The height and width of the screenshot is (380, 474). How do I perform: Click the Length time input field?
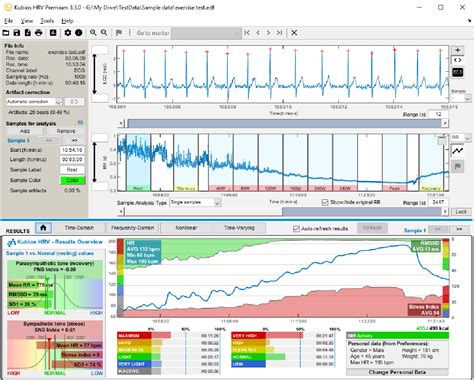[x=72, y=160]
